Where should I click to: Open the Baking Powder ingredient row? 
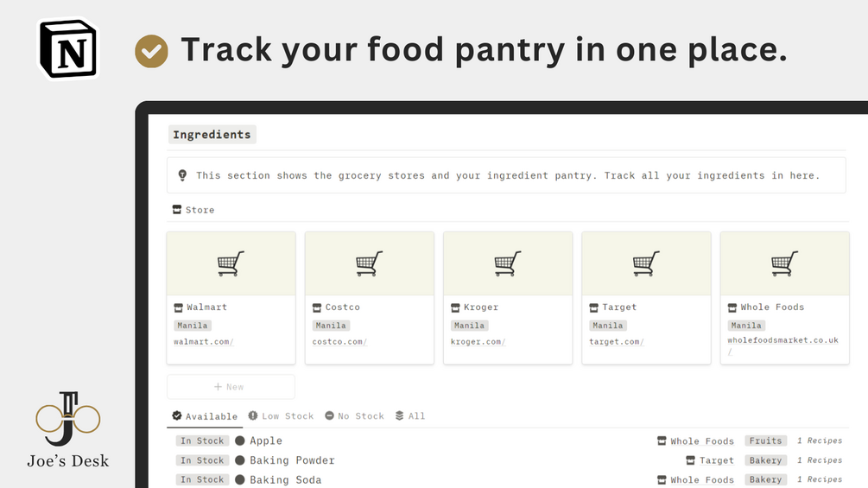[292, 460]
